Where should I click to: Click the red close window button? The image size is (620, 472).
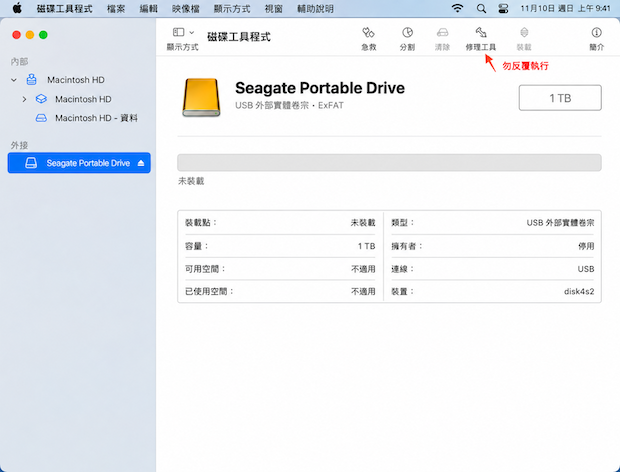(x=17, y=35)
